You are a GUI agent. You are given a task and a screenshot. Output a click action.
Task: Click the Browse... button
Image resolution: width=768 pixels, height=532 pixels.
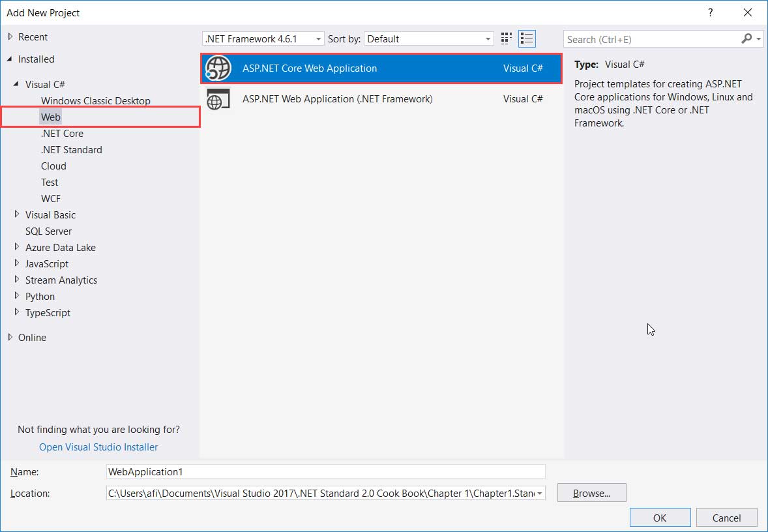point(592,493)
